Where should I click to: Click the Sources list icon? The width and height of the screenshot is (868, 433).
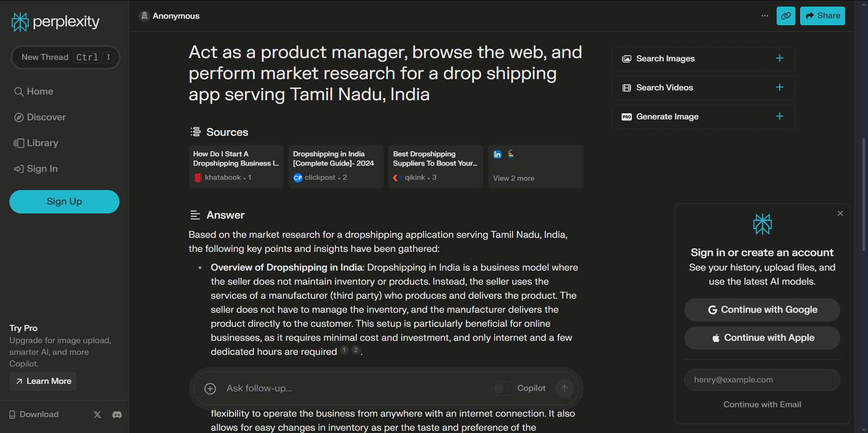[x=195, y=132]
